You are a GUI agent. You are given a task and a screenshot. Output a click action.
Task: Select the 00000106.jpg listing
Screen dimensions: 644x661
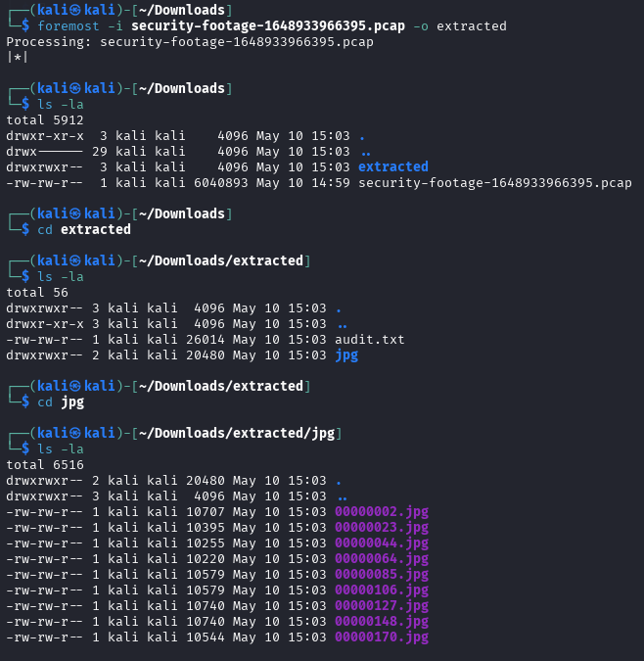[x=382, y=590]
